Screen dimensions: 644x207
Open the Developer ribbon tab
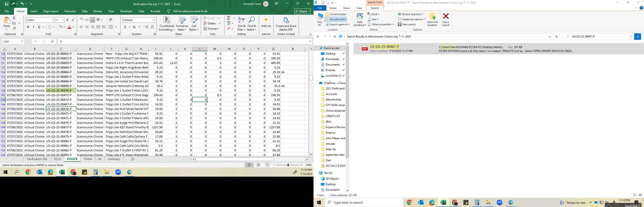(x=126, y=11)
